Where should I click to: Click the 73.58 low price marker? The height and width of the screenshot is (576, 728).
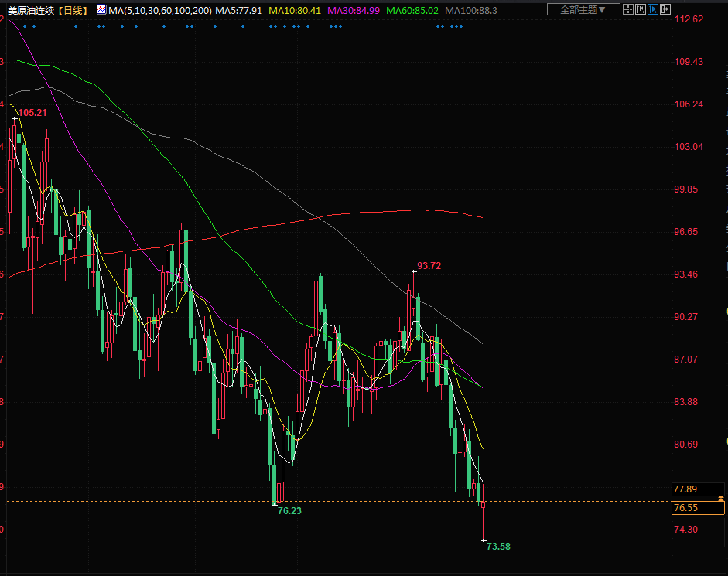point(499,546)
